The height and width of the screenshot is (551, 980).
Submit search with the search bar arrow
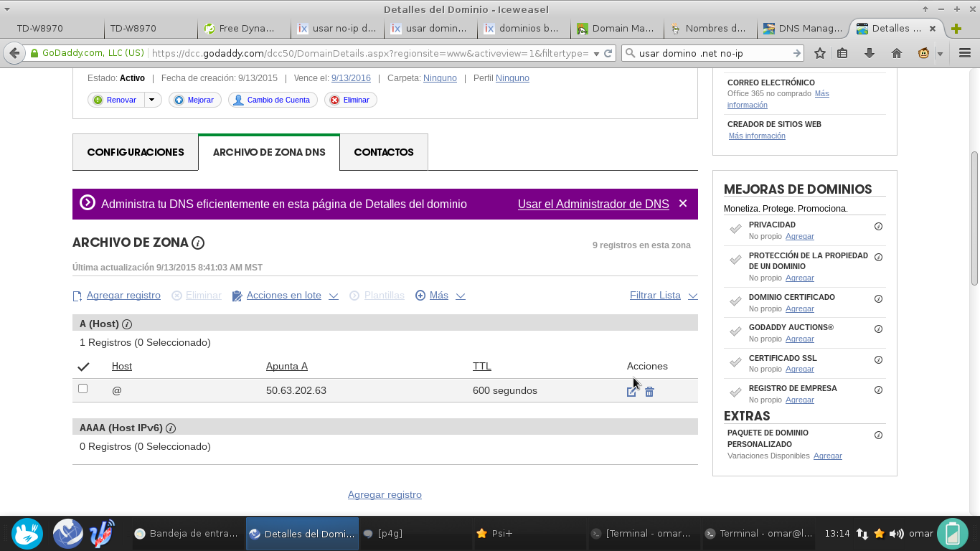[797, 53]
